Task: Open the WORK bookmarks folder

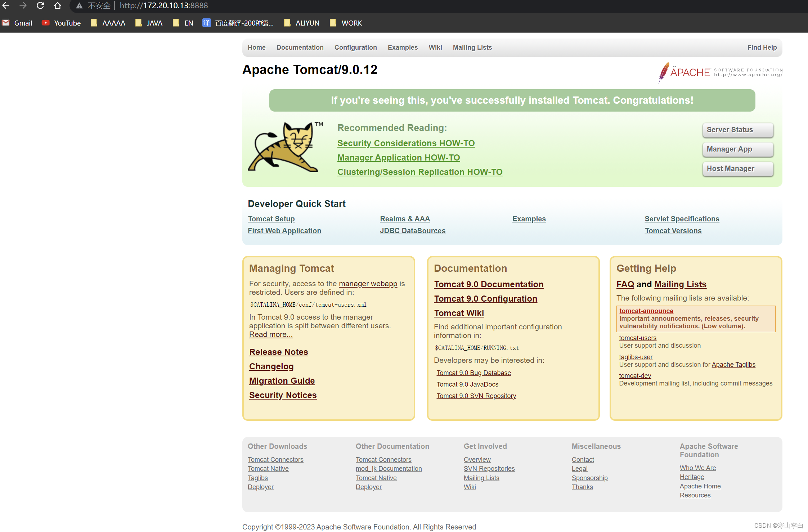Action: (346, 23)
